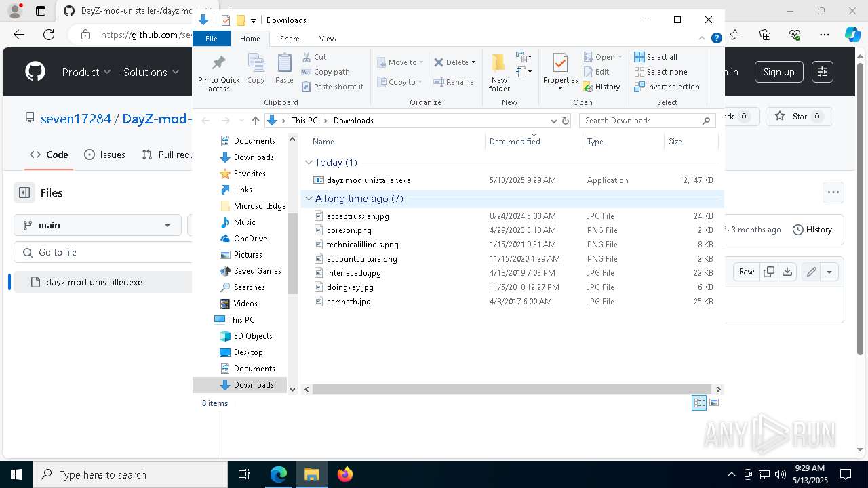Click Go to file field on GitHub
868x488 pixels.
click(103, 252)
